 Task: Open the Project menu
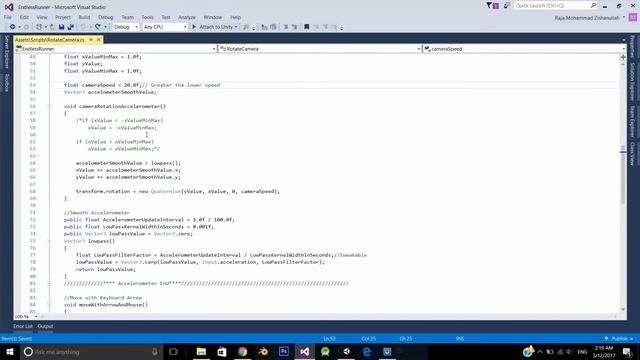coord(63,17)
